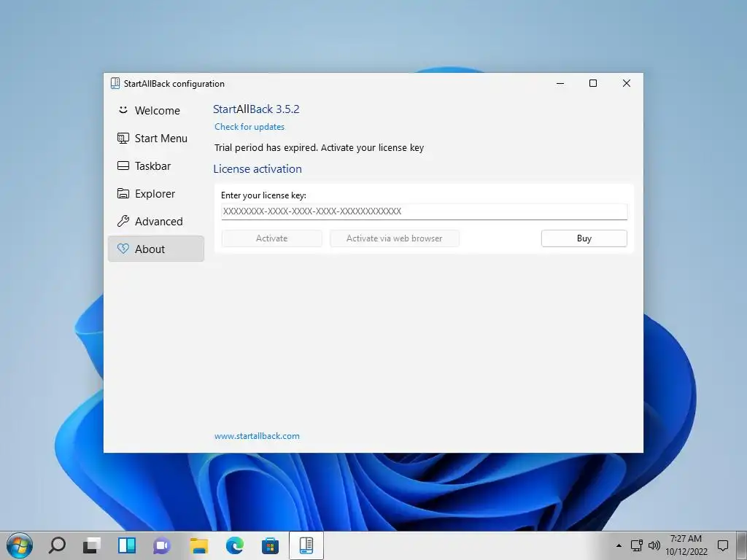The height and width of the screenshot is (560, 747).
Task: Open Widgets from the taskbar
Action: pyautogui.click(x=127, y=545)
